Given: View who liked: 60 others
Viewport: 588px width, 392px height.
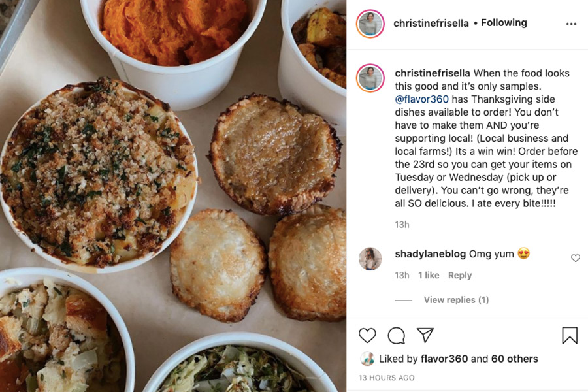Looking at the screenshot, I should coord(515,359).
